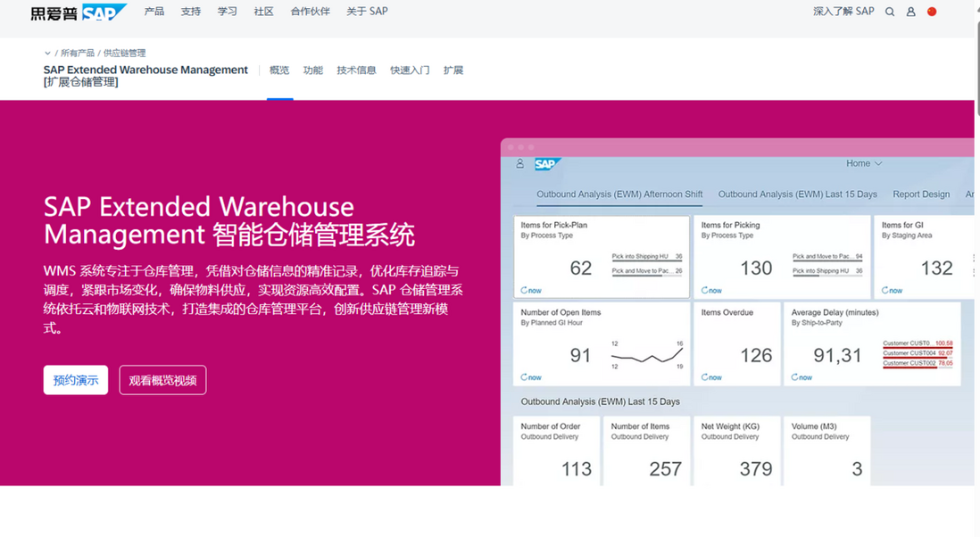Click the Items for GI value 132
This screenshot has height=537, width=980.
point(937,268)
